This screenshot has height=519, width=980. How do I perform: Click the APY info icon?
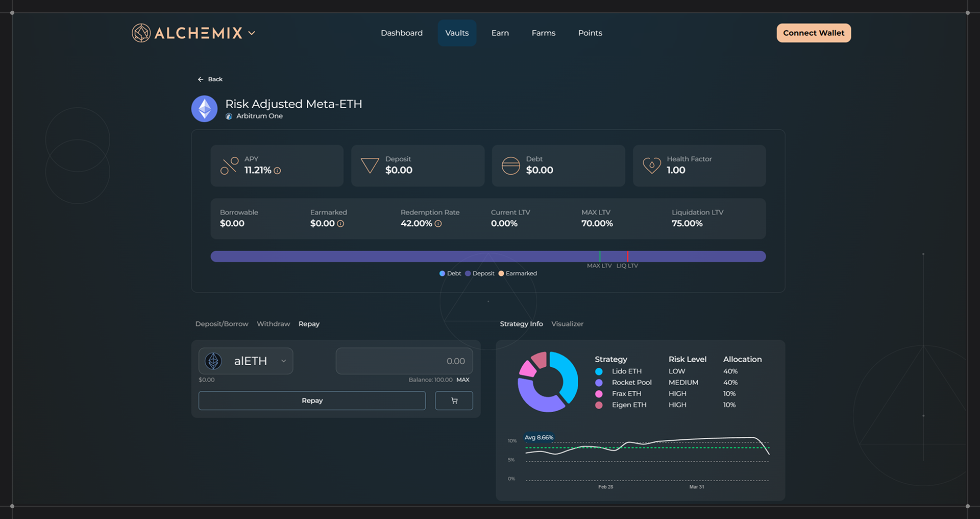[x=277, y=171]
